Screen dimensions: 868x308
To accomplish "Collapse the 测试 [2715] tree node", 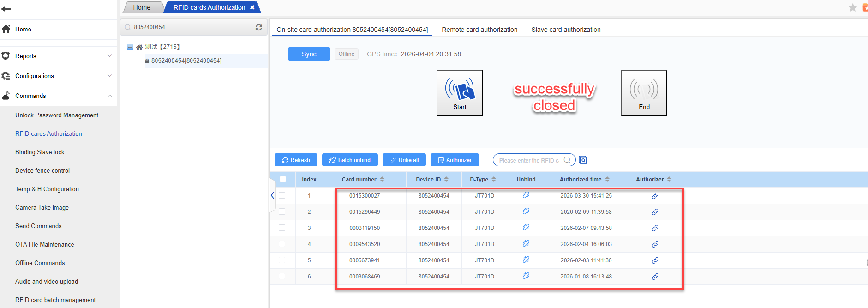I will 130,47.
